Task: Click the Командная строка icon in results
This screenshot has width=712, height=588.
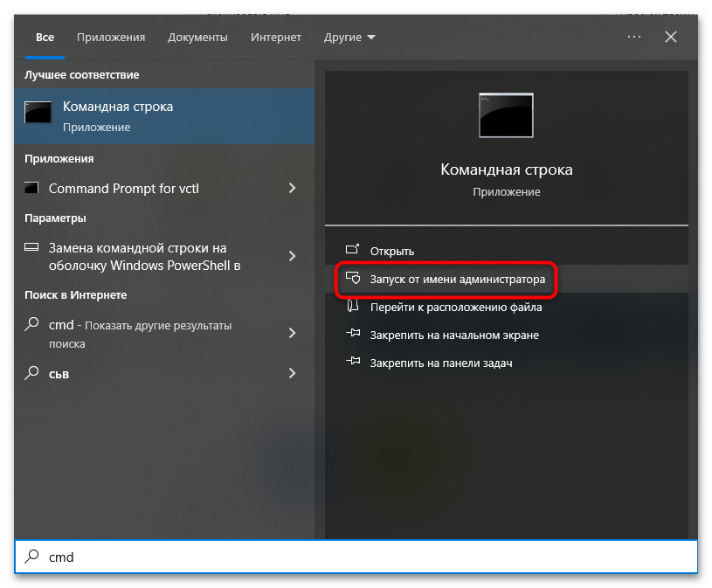Action: click(38, 112)
